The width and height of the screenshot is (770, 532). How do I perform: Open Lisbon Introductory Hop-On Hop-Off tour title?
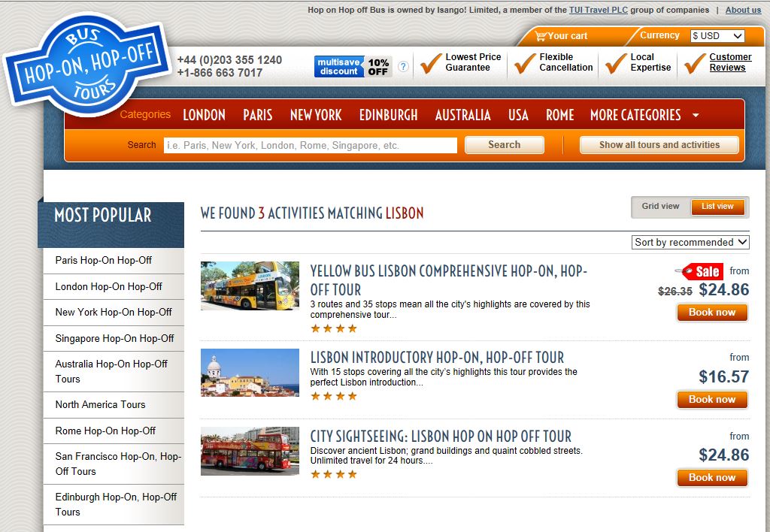point(437,357)
